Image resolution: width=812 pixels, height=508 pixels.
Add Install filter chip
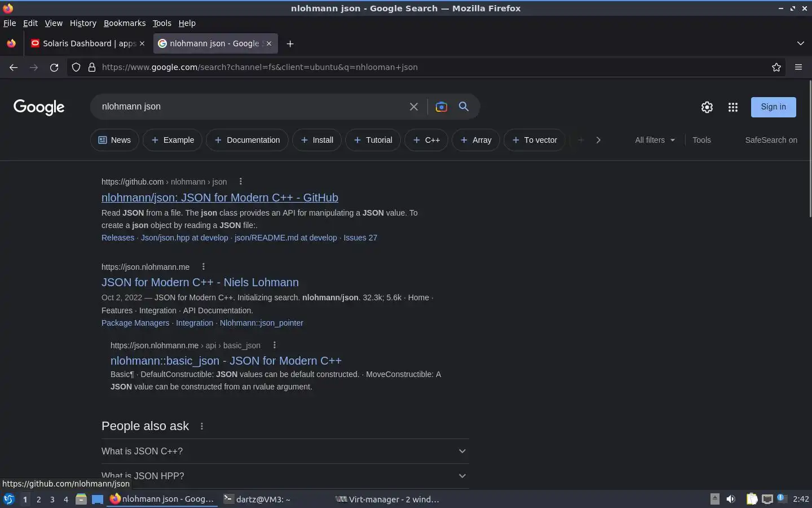coord(317,140)
